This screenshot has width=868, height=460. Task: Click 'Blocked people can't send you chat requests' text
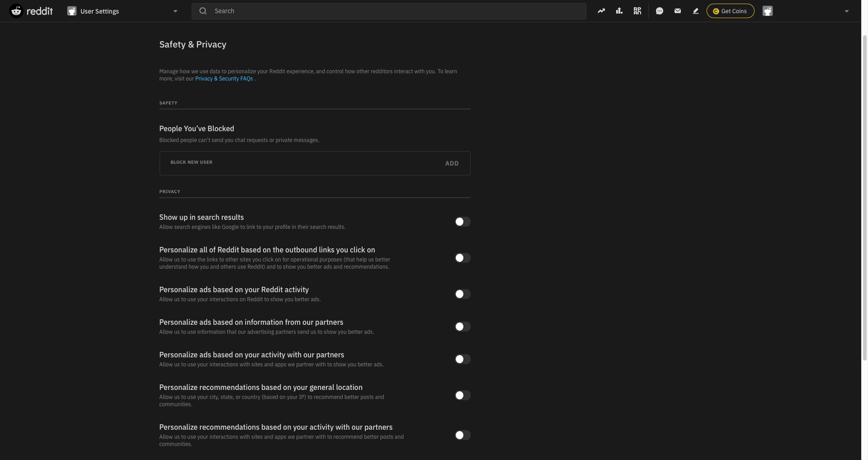coord(239,140)
